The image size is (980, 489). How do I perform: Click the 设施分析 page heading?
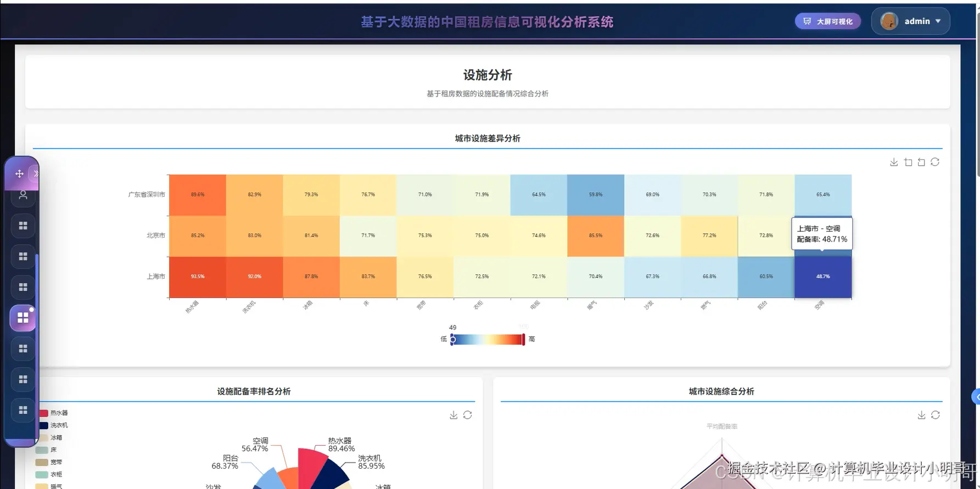(x=488, y=75)
